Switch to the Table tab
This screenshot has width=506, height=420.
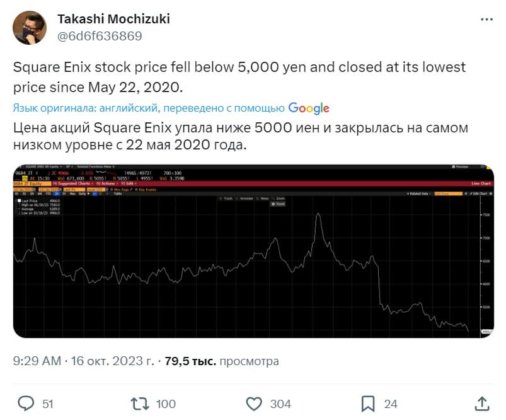(x=118, y=194)
